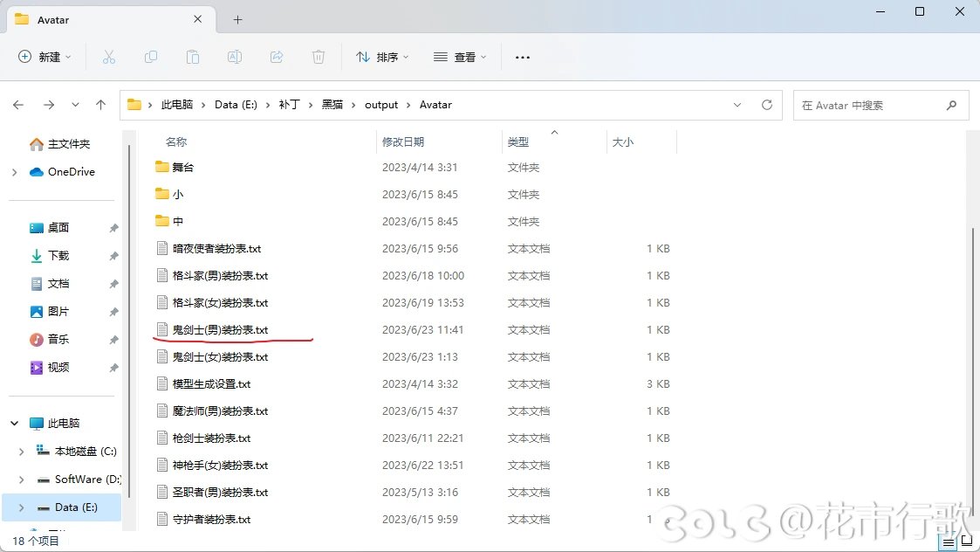Image resolution: width=980 pixels, height=552 pixels.
Task: Go back with the left arrow
Action: click(18, 105)
